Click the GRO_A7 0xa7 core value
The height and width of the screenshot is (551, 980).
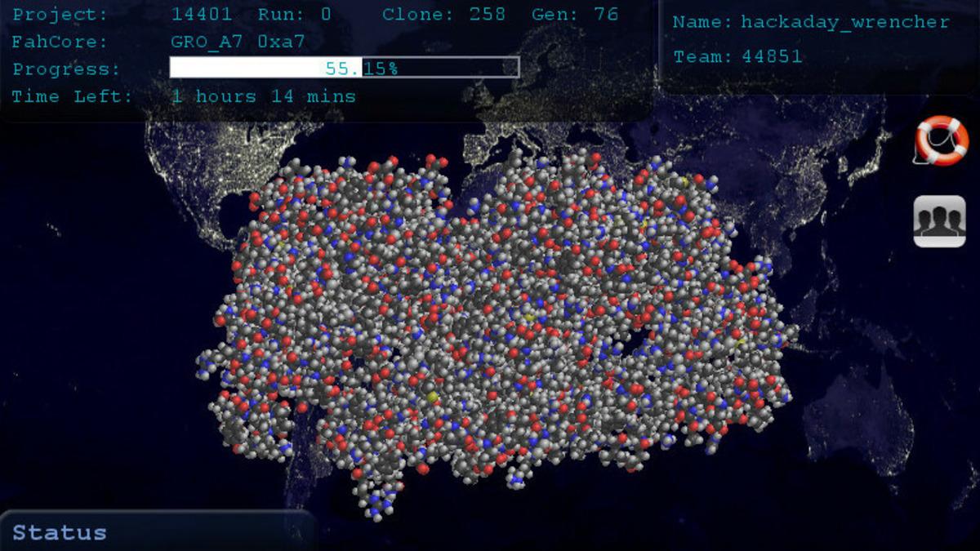pyautogui.click(x=237, y=42)
